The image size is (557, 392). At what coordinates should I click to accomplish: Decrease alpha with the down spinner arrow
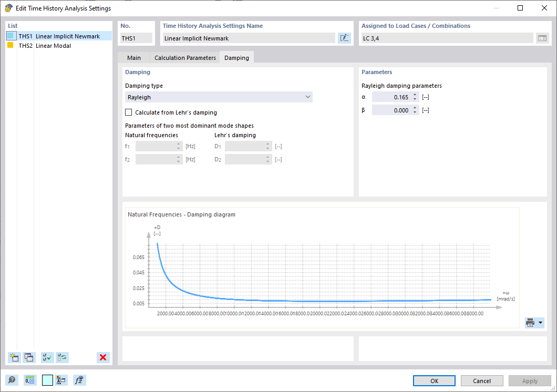[415, 99]
